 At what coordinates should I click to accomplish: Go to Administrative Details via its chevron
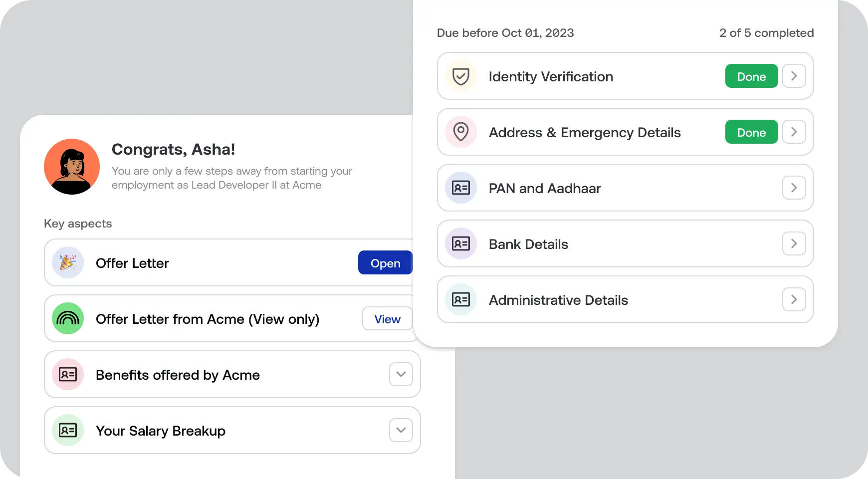click(794, 300)
